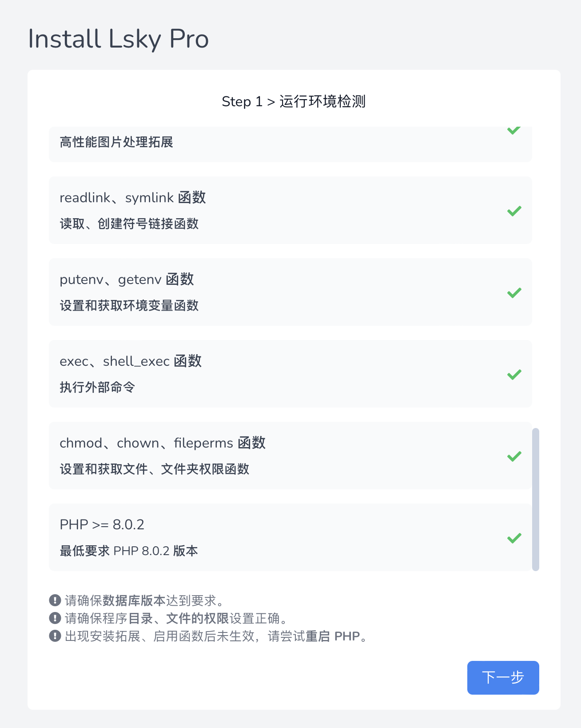
Task: Click the warning icon beside 重启 PHP notice
Action: pyautogui.click(x=55, y=636)
